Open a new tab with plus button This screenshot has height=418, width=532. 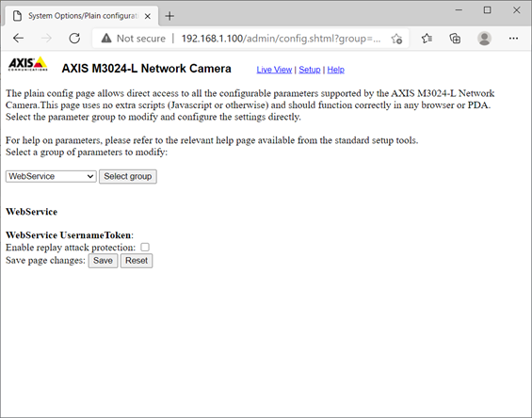coord(169,16)
